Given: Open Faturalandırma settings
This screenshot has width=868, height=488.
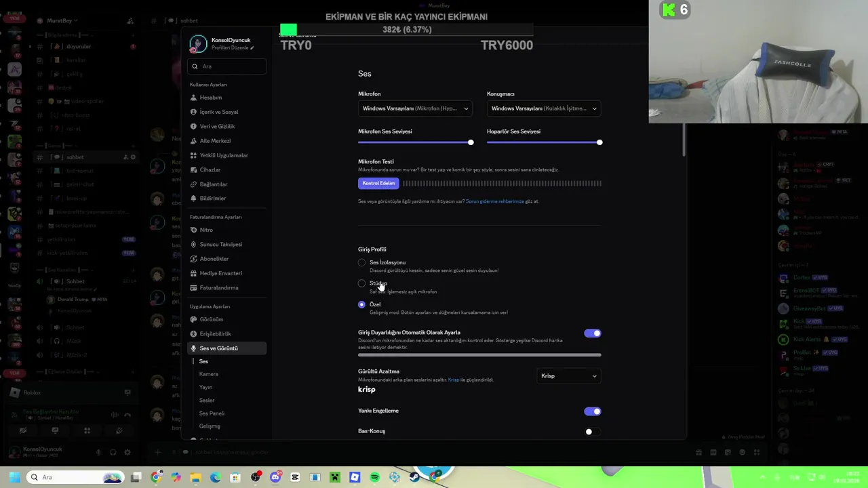Looking at the screenshot, I should coord(226,287).
